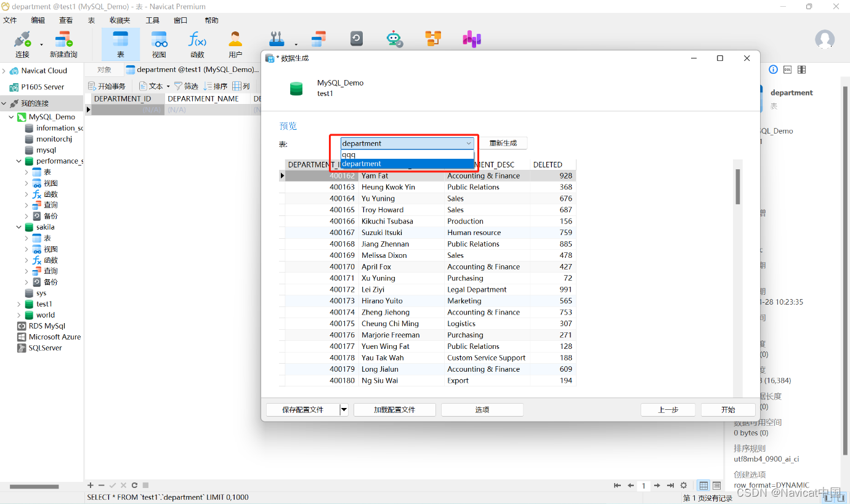Image resolution: width=850 pixels, height=504 pixels.
Task: Open the 工具 menu
Action: tap(152, 20)
